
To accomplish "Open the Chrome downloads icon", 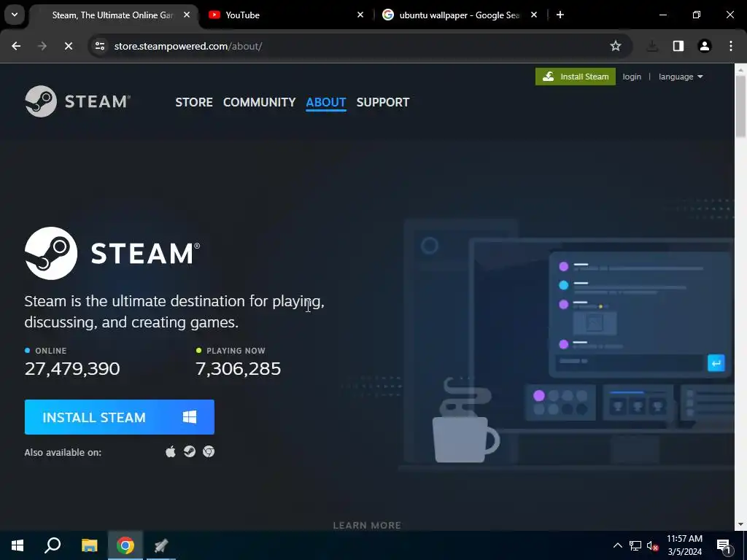I will tap(652, 46).
